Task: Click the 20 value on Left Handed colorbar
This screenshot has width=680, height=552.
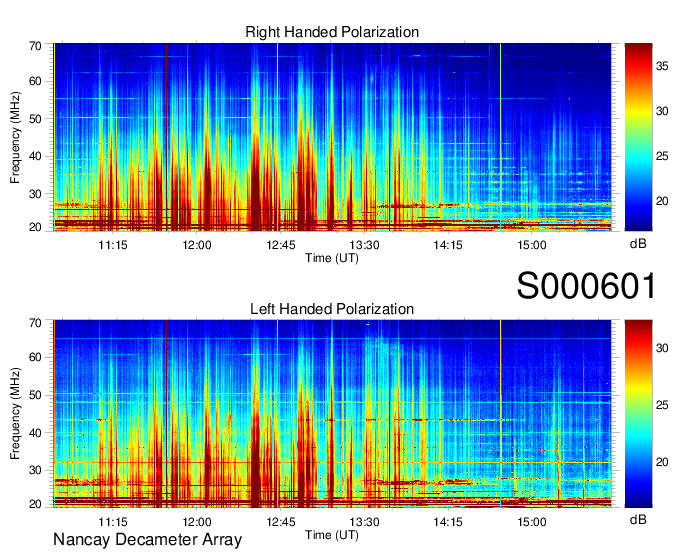Action: [662, 462]
